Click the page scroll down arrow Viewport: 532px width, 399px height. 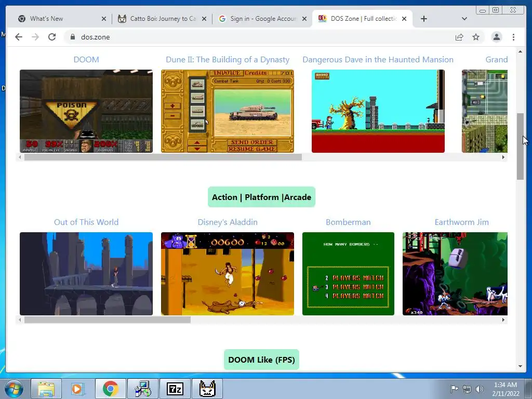click(520, 366)
